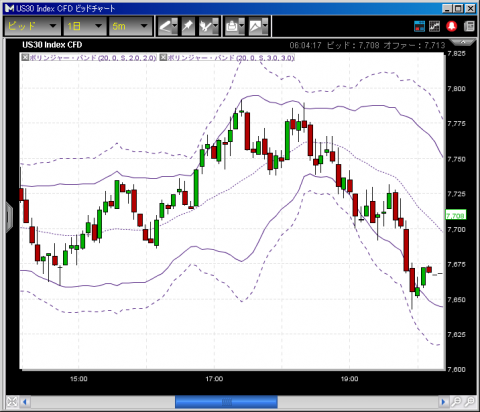Open the dropdown arrow beside the line drawing tool
The width and height of the screenshot is (480, 412).
[175, 26]
